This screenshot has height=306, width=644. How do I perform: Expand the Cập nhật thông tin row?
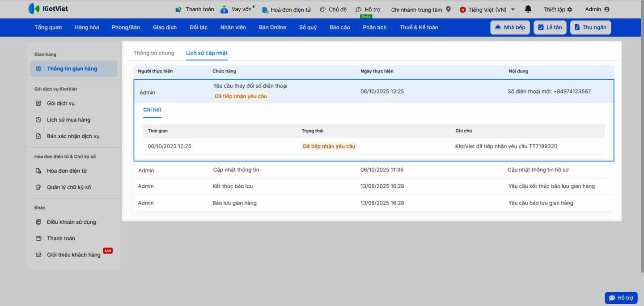pos(236,170)
